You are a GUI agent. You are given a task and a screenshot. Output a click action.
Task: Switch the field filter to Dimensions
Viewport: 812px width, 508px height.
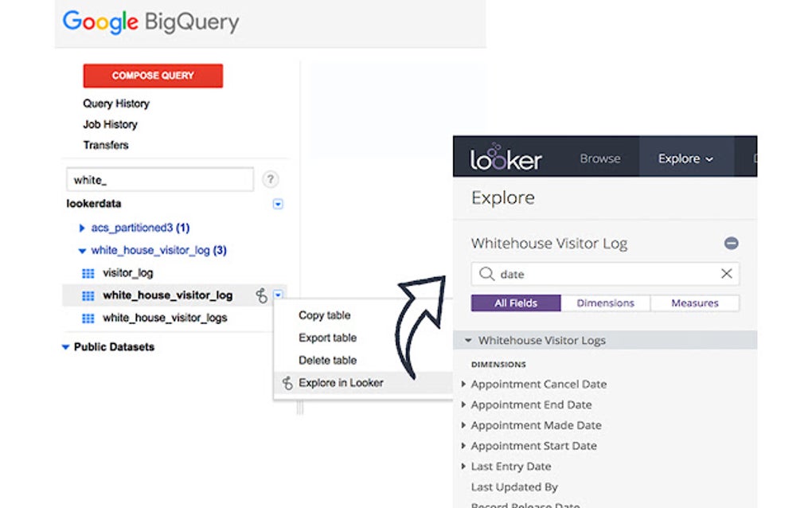(605, 303)
